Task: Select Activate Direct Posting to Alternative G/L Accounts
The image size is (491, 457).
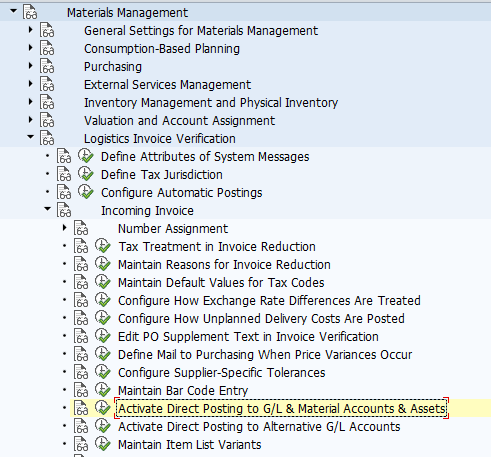Action: coord(259,427)
